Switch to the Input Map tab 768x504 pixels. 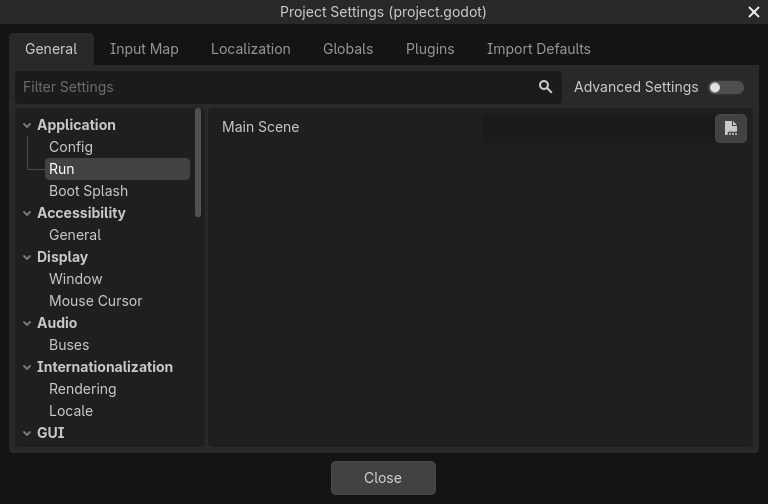(x=144, y=49)
